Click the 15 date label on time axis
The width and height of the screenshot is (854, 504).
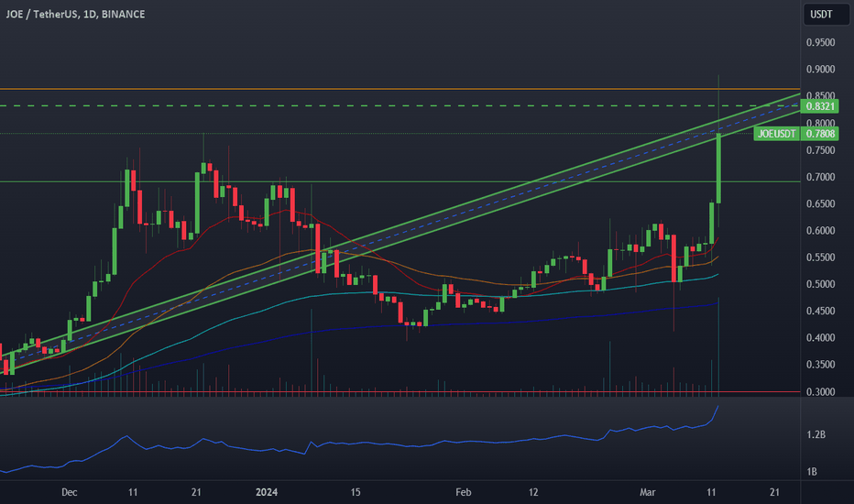tap(356, 493)
